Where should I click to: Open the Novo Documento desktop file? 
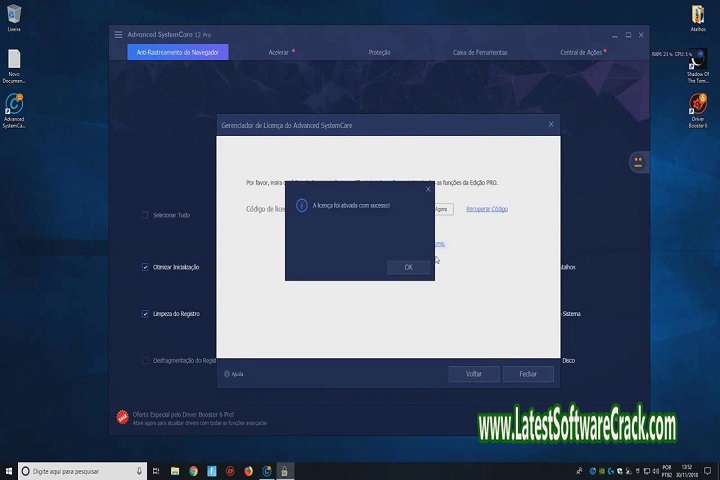tap(14, 67)
